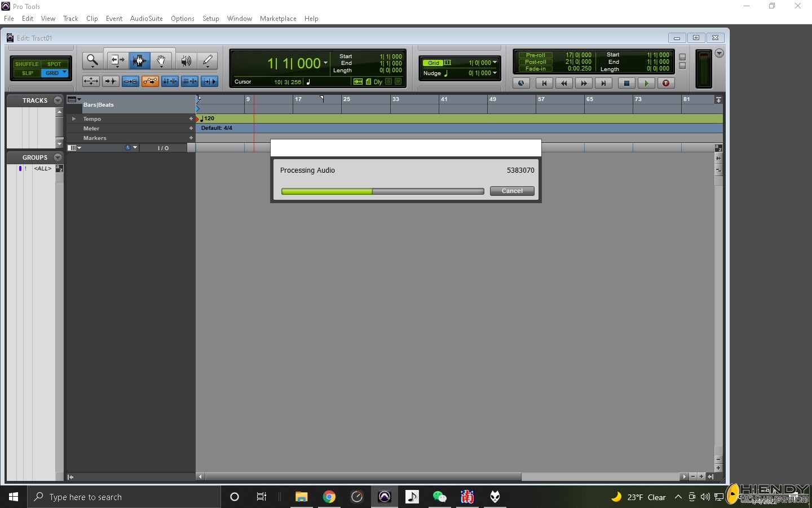
Task: Toggle Mirrored MIDI Editing button
Action: [130, 81]
